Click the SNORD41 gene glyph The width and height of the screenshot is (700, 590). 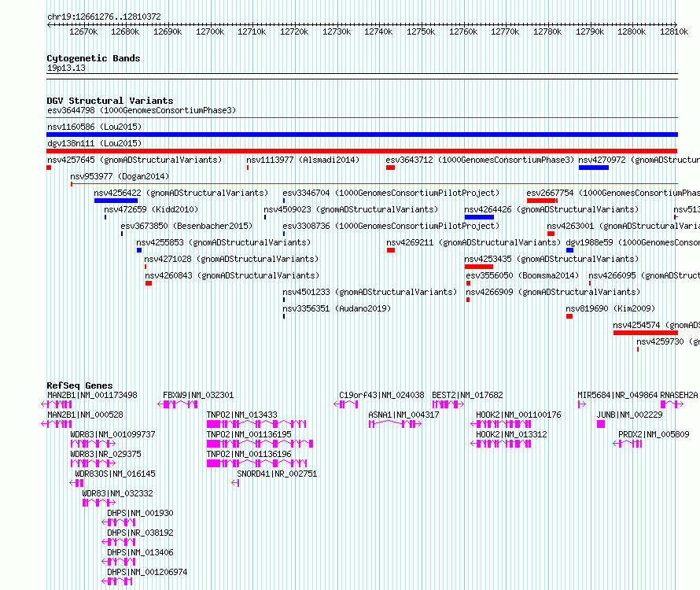(235, 483)
